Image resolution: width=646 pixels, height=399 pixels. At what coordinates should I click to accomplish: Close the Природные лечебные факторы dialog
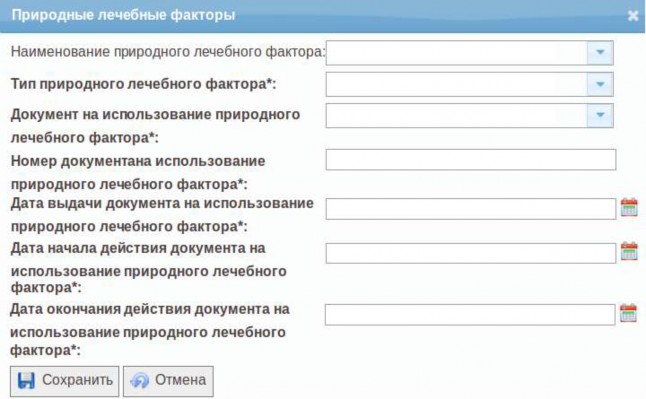pyautogui.click(x=633, y=16)
